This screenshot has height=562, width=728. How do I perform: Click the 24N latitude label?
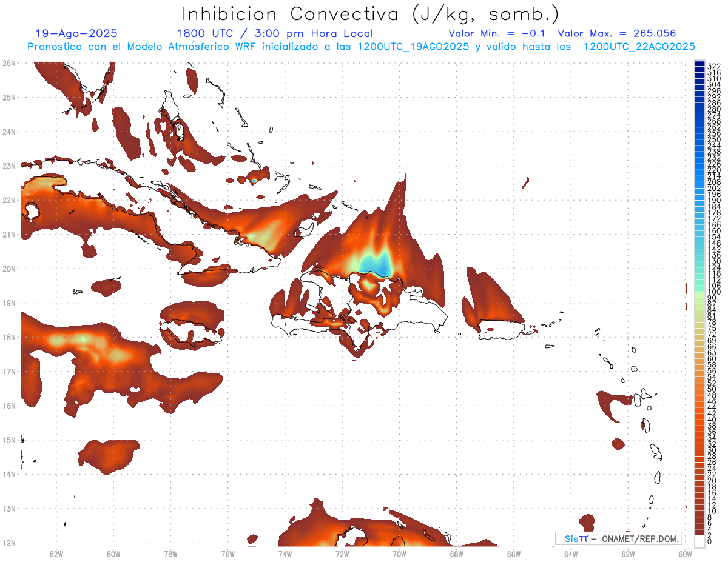coord(8,132)
